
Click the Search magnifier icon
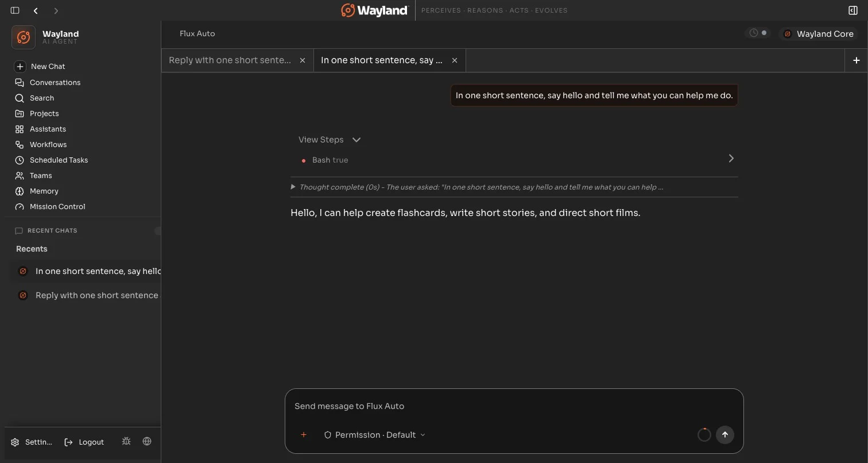coord(20,98)
